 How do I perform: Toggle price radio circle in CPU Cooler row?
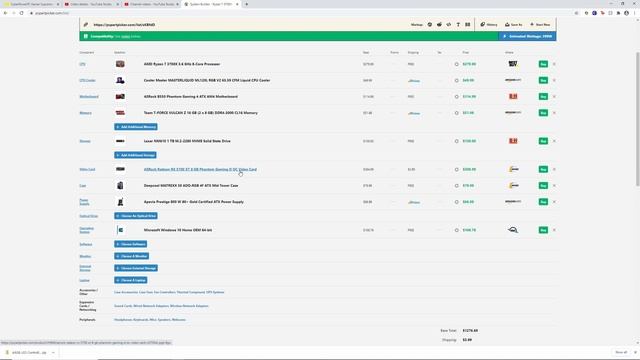coord(457,80)
